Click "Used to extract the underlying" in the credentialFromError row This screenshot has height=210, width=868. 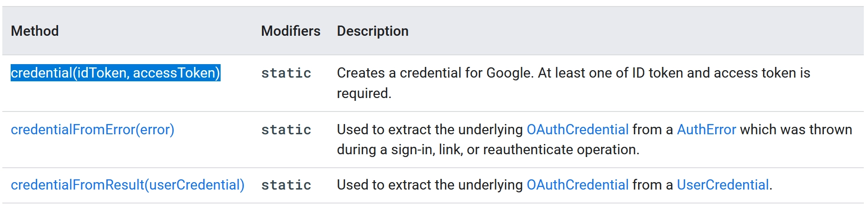click(x=430, y=130)
